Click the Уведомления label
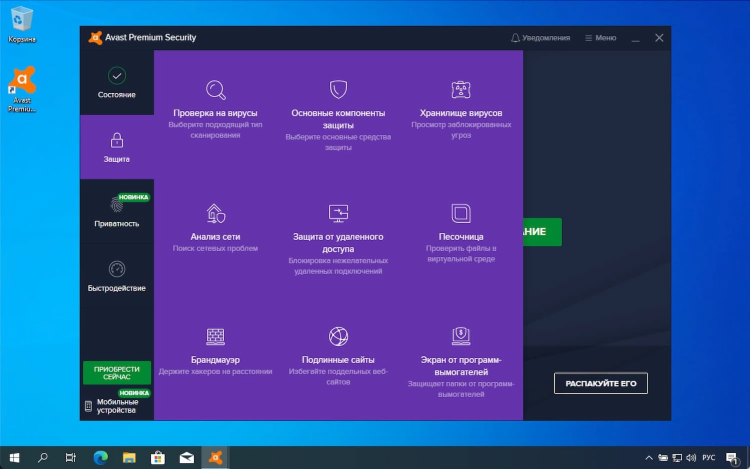Viewport: 750px width, 469px height. [x=546, y=38]
